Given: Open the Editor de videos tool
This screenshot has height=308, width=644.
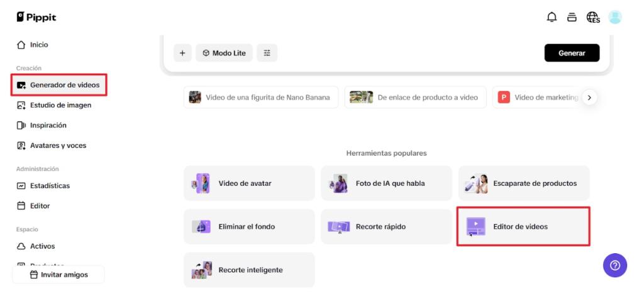Looking at the screenshot, I should click(523, 226).
